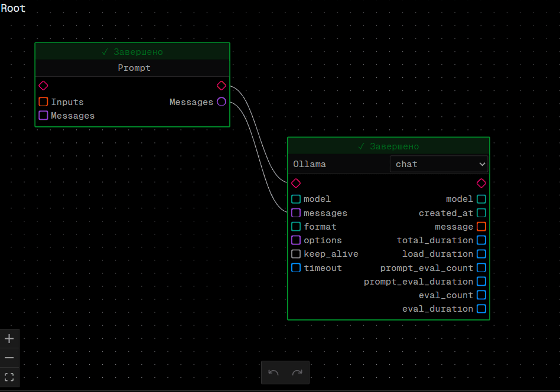Click the redo arrow button

(297, 373)
